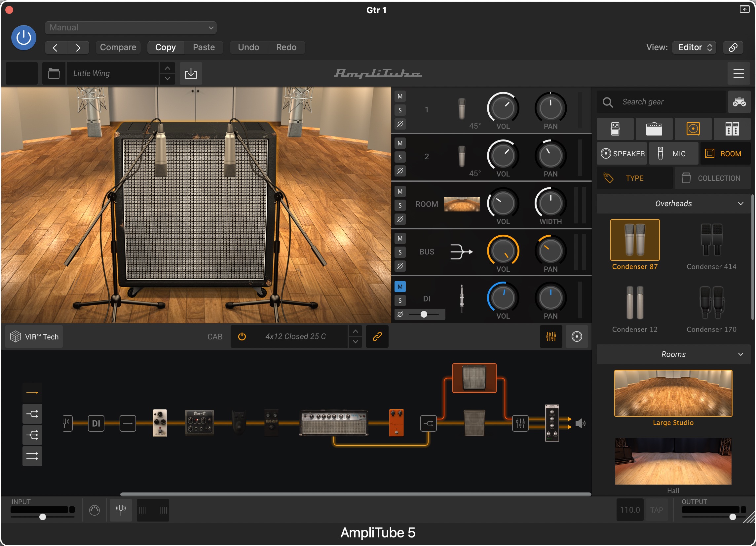This screenshot has width=756, height=546.
Task: Select the cabinet gear category
Action: 693,129
